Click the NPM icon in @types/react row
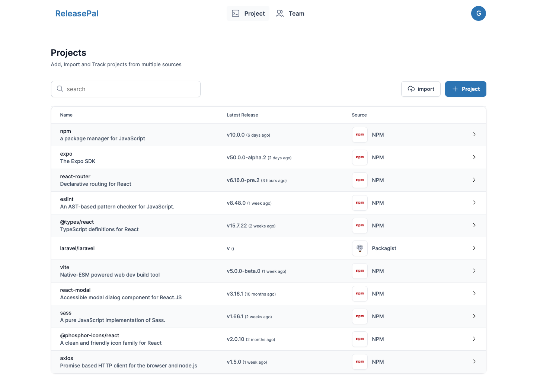537x392 pixels. coord(360,226)
